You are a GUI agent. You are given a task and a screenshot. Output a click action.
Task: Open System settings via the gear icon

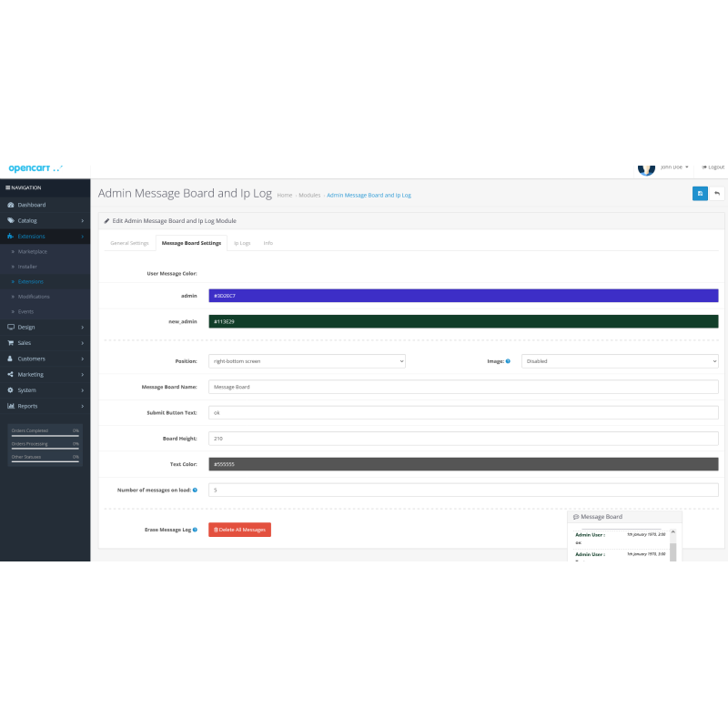tap(13, 389)
